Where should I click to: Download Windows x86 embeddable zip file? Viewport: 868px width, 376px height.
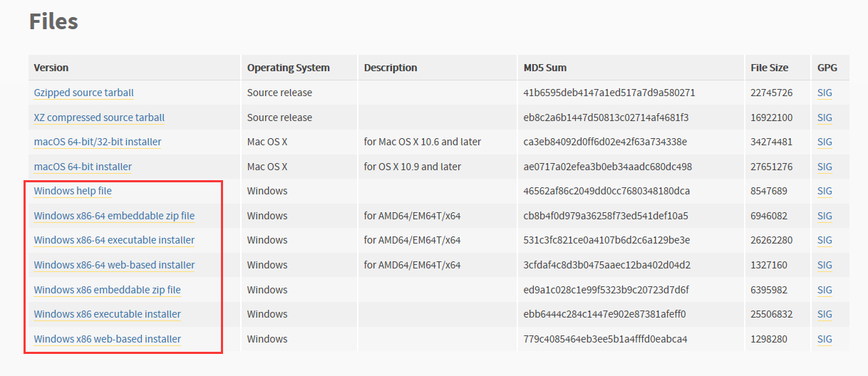point(107,290)
